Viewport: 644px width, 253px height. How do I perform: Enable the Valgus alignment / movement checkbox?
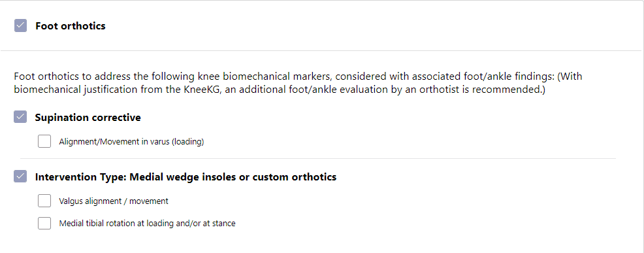click(44, 201)
